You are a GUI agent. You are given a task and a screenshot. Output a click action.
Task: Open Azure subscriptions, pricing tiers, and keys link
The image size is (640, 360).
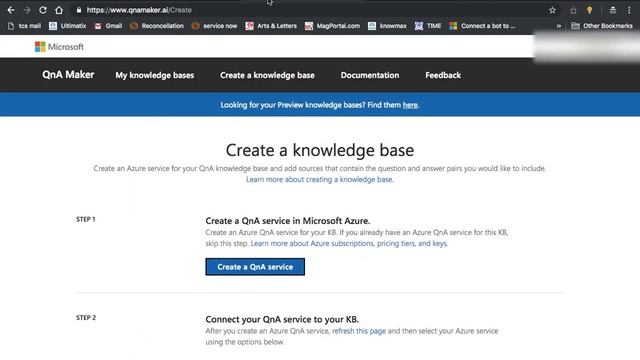coord(349,243)
